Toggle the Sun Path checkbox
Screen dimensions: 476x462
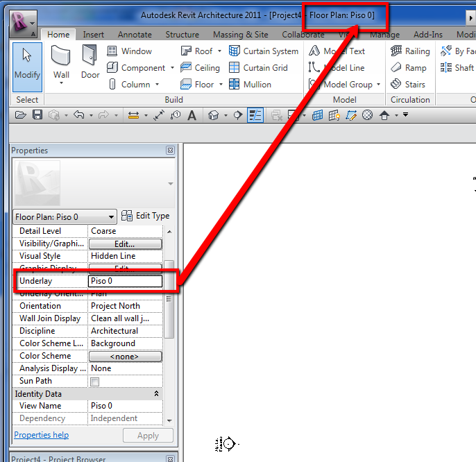click(x=94, y=382)
